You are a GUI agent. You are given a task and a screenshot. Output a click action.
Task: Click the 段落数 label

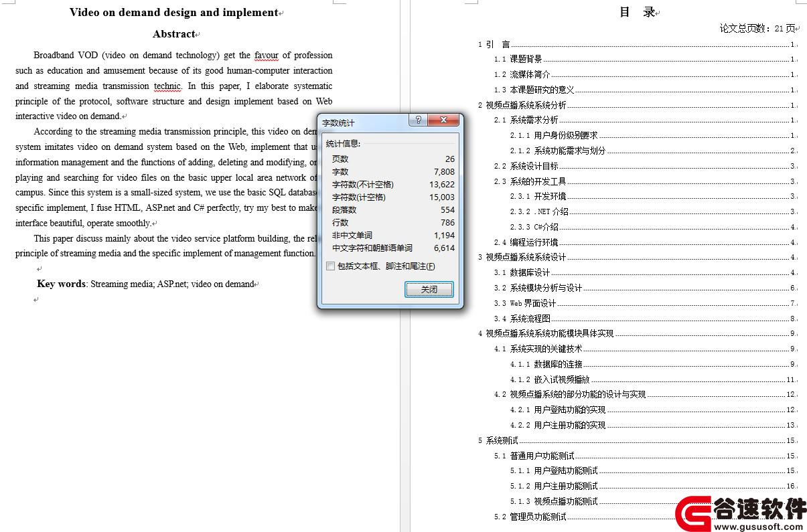[x=344, y=210]
